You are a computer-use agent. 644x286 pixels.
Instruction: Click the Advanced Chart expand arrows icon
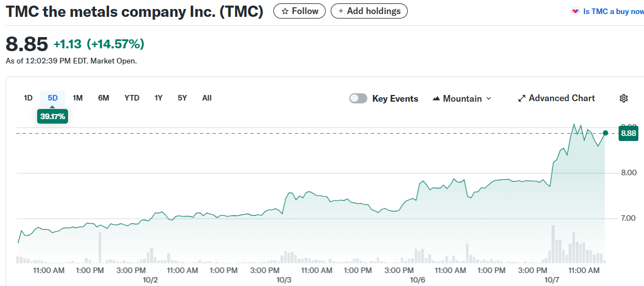pyautogui.click(x=521, y=98)
